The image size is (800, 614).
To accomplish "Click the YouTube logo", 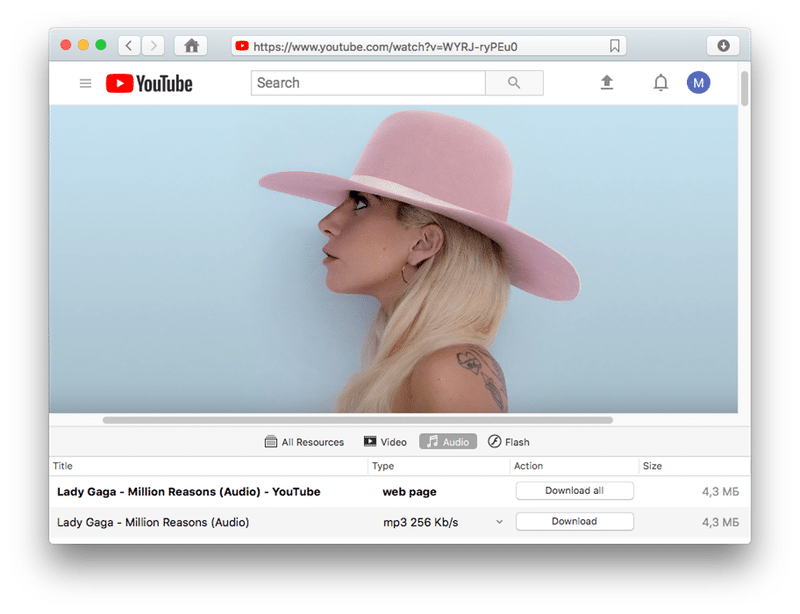I will pyautogui.click(x=149, y=83).
